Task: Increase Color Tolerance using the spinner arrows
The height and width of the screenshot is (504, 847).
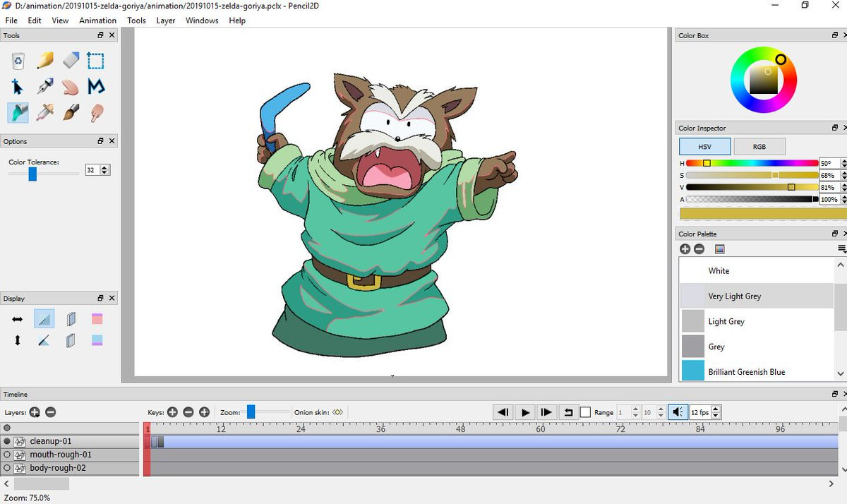Action: point(105,167)
